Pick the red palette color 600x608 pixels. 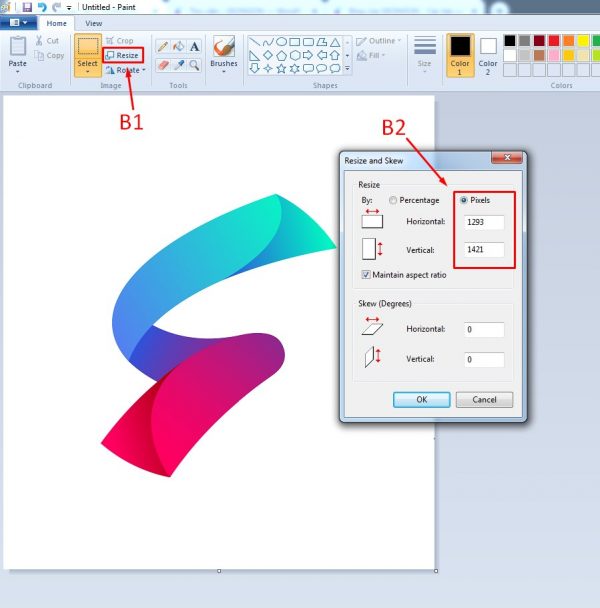click(554, 41)
